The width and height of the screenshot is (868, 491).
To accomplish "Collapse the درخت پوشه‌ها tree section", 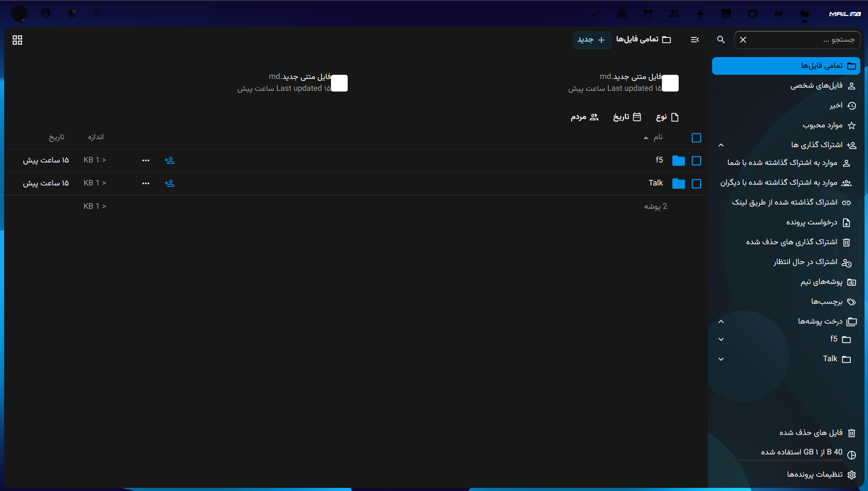I will (x=721, y=322).
